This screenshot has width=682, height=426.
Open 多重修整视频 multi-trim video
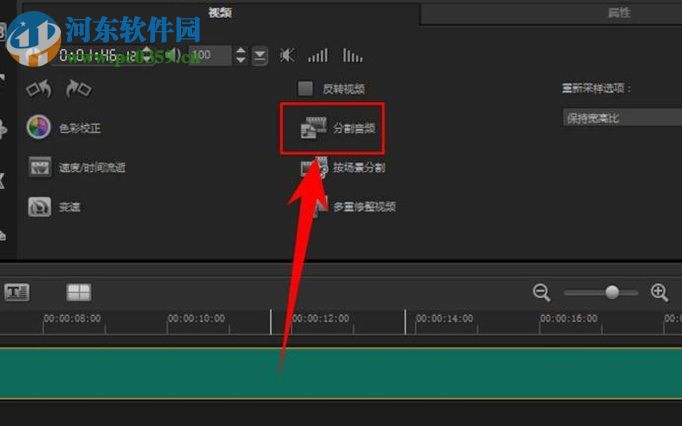point(355,206)
